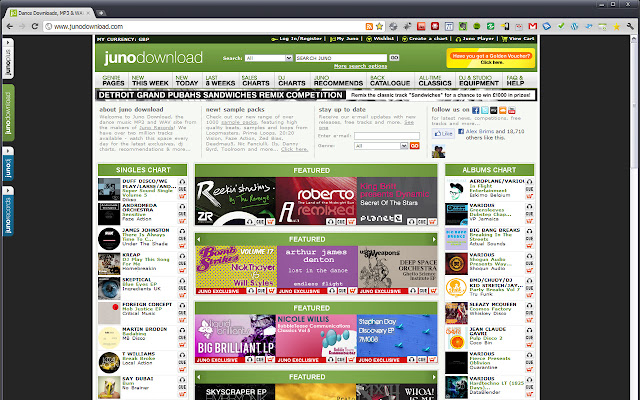Open the DJ Charts menu
The width and height of the screenshot is (640, 400).
(291, 80)
